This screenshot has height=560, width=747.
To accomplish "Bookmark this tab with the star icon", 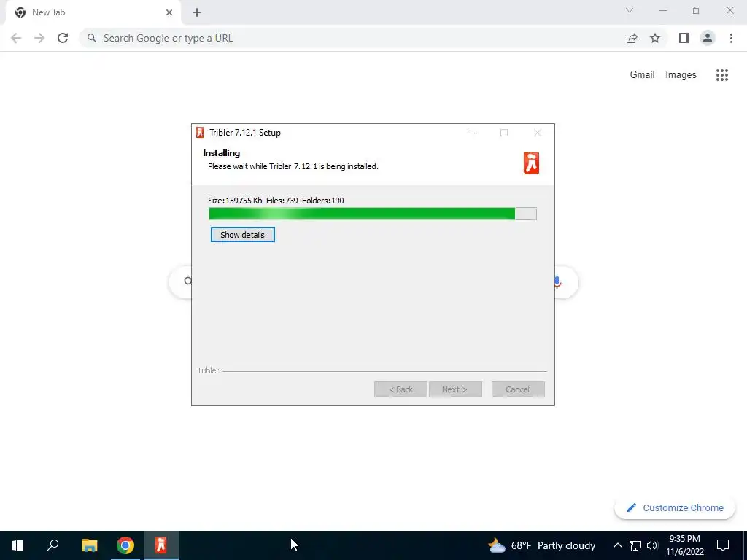I will [x=655, y=38].
